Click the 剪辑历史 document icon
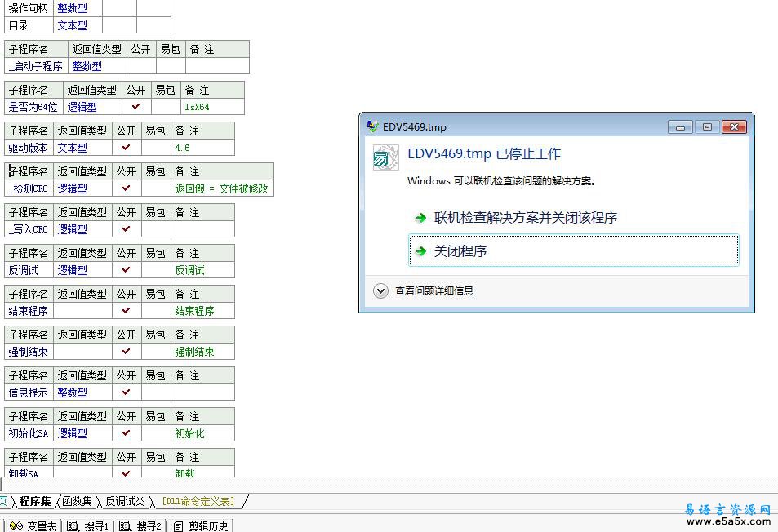The width and height of the screenshot is (778, 532). tap(178, 526)
